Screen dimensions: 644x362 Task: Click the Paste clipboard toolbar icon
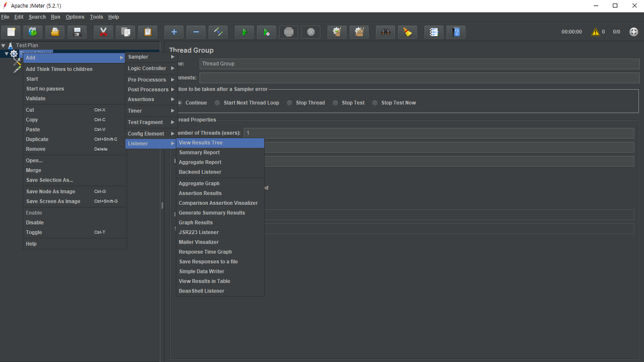click(147, 32)
